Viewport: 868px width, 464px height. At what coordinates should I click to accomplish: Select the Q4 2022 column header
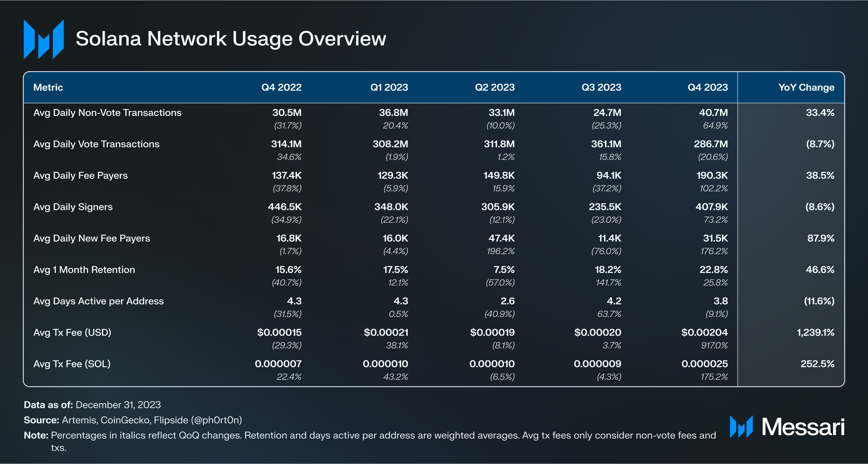tap(281, 88)
